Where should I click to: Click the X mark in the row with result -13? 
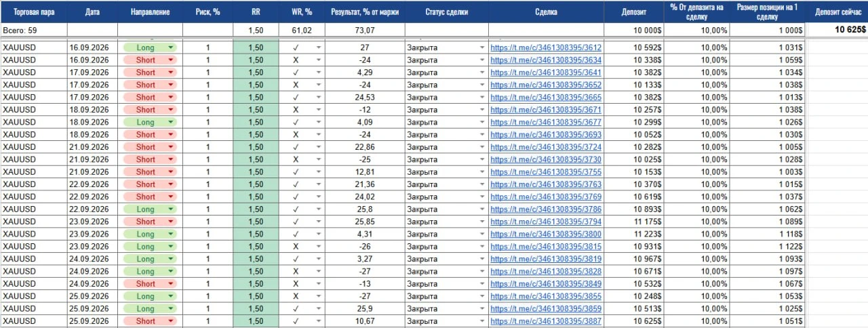pos(295,284)
